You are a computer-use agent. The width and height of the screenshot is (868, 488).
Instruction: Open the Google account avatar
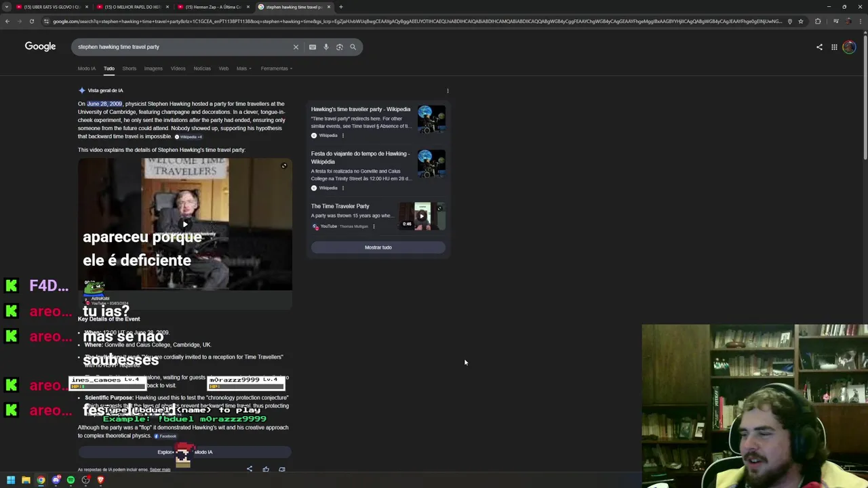(x=849, y=47)
